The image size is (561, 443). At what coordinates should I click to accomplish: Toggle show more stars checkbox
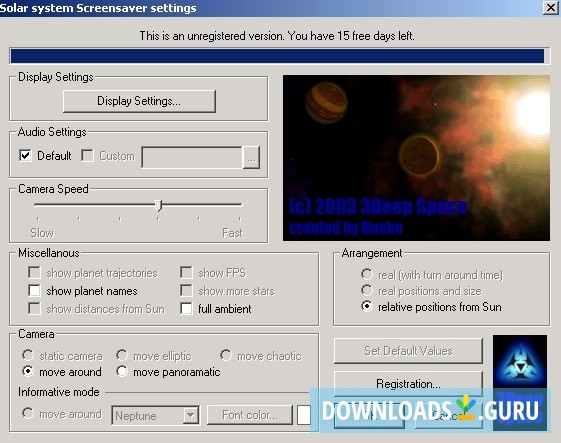(186, 291)
